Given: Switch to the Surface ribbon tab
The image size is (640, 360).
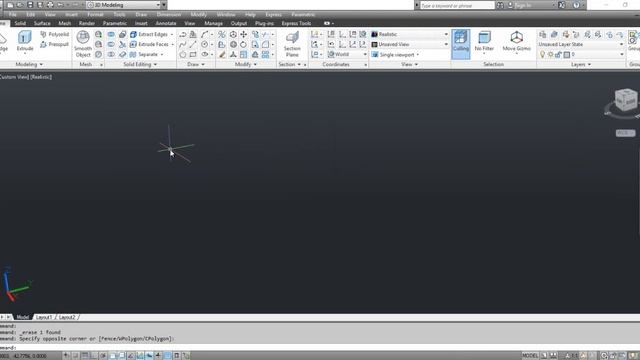Looking at the screenshot, I should (x=42, y=23).
